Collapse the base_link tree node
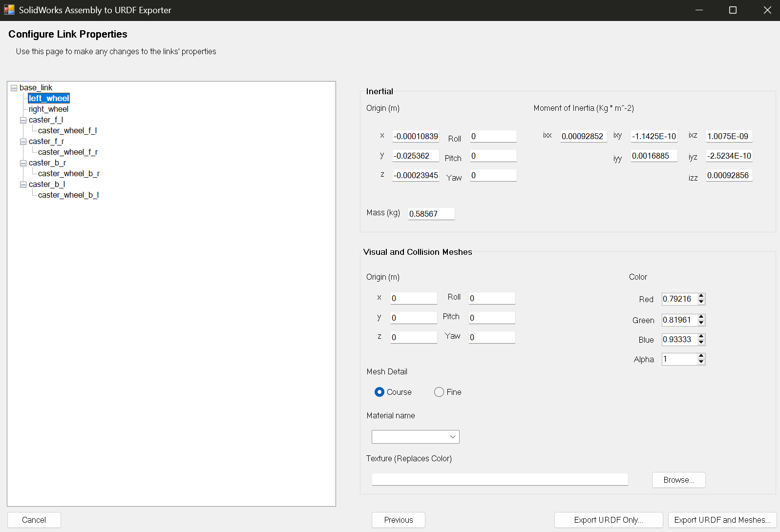 [14, 88]
